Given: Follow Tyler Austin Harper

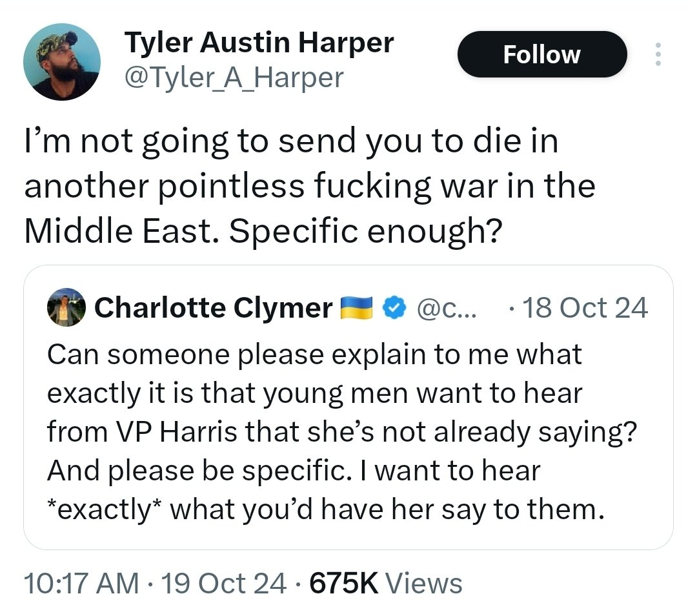Looking at the screenshot, I should [541, 55].
